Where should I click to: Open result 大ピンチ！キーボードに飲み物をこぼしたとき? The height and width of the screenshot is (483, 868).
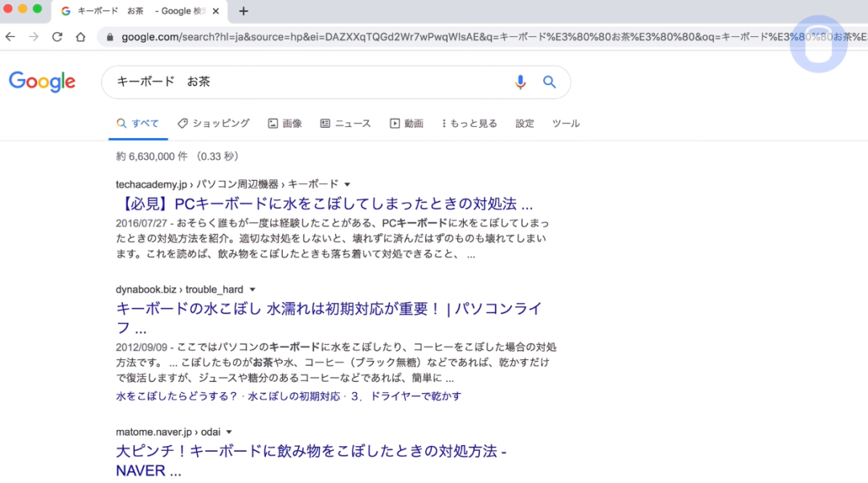(311, 460)
